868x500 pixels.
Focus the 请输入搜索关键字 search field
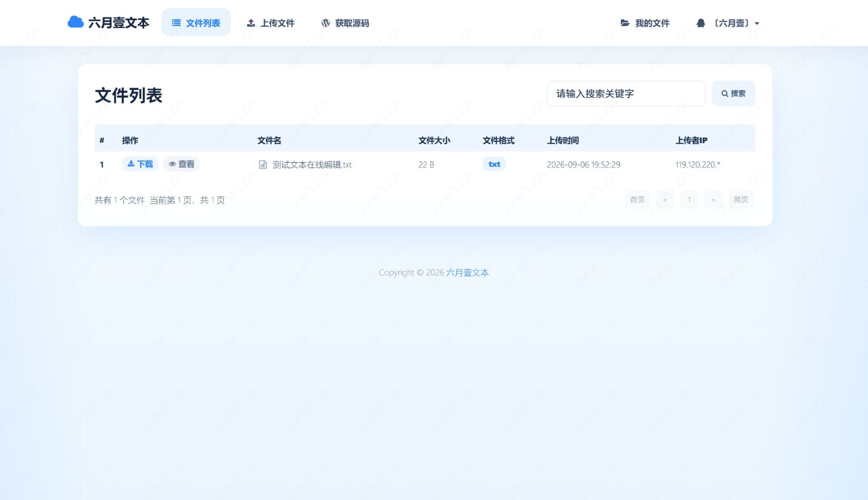click(x=626, y=94)
